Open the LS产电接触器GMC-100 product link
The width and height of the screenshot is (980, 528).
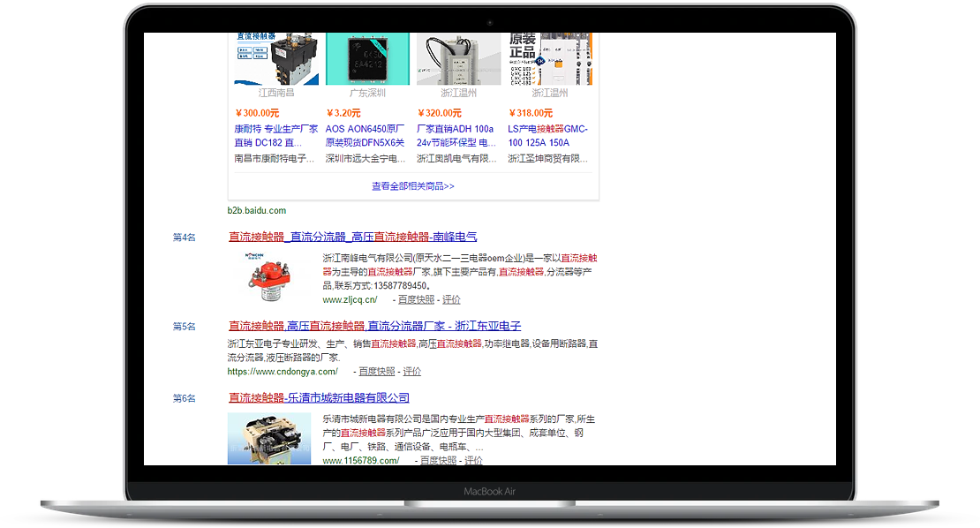click(548, 136)
